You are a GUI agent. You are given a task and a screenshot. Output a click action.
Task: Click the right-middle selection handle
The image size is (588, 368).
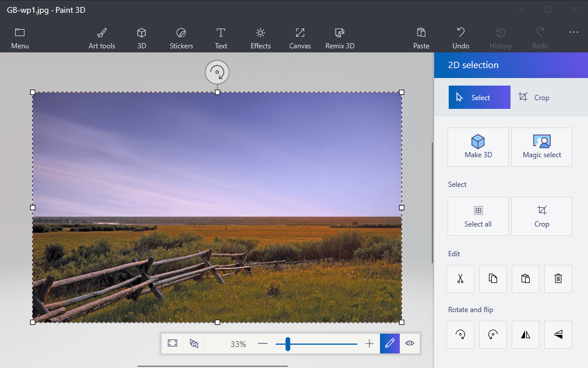[x=402, y=207]
